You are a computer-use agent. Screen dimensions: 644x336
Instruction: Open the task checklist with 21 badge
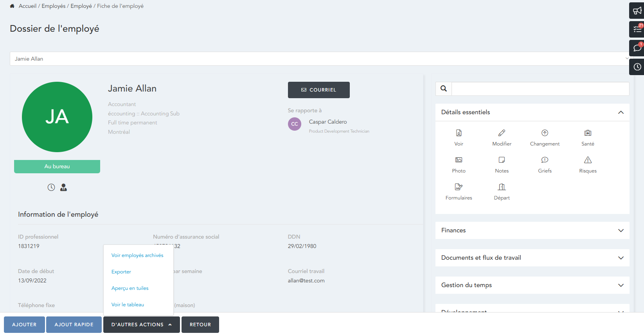click(637, 29)
